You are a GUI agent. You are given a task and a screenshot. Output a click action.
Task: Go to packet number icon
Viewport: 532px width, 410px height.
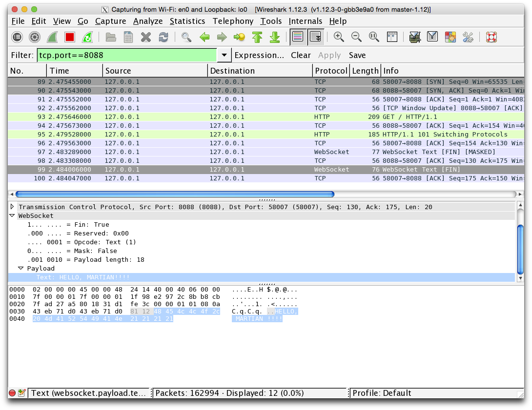[x=239, y=37]
